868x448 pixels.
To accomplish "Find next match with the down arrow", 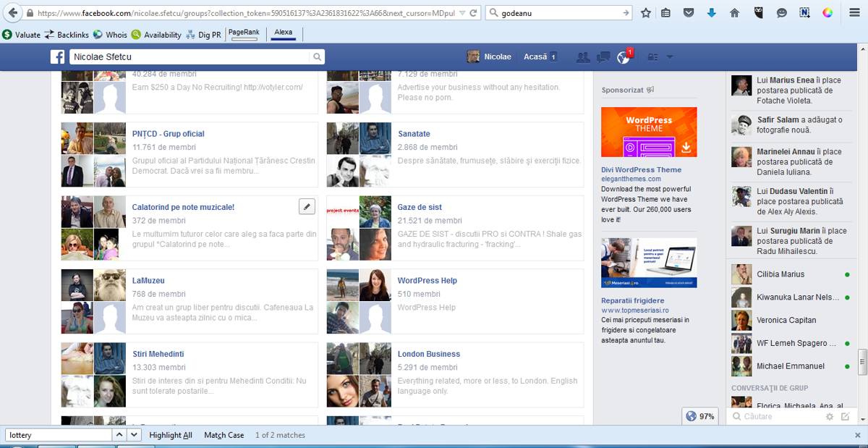I will [134, 435].
